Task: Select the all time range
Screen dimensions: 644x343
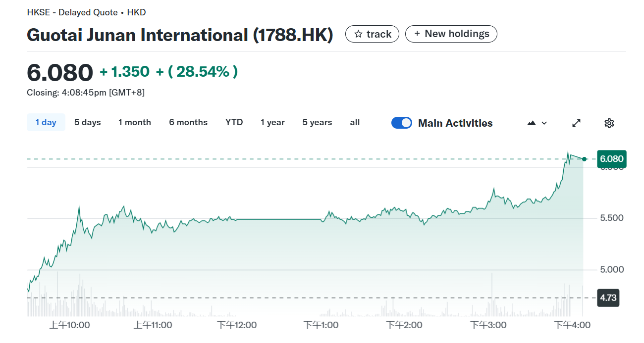Action: tap(355, 122)
